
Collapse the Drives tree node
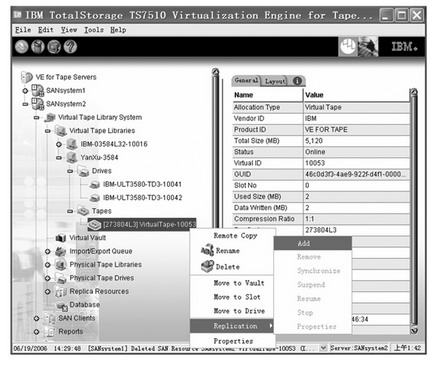(70, 171)
